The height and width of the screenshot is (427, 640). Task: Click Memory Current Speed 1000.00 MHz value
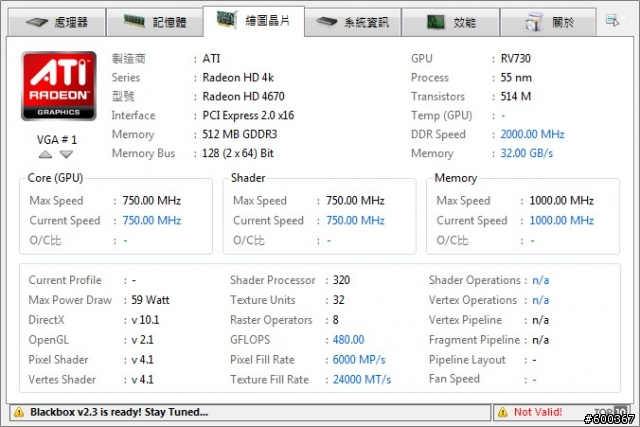pyautogui.click(x=561, y=220)
